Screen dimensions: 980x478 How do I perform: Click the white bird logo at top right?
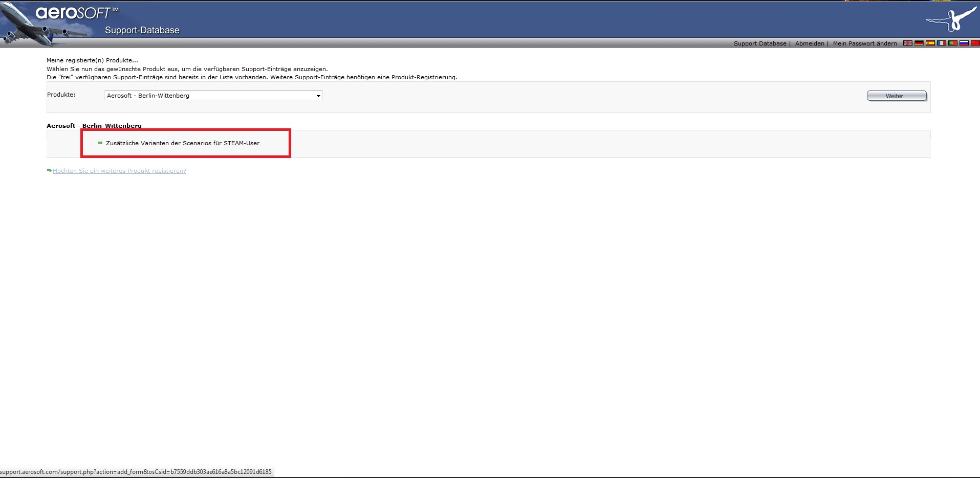click(951, 19)
